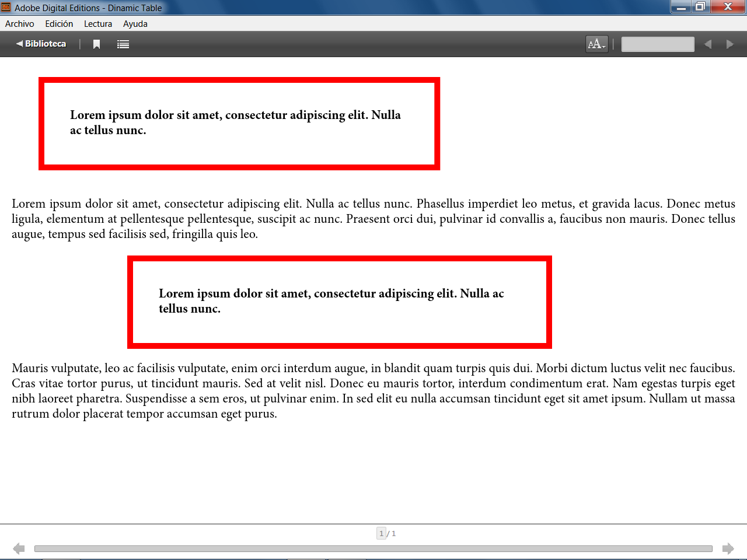Click second bold heading ending 'Nulla ac'

click(x=331, y=301)
